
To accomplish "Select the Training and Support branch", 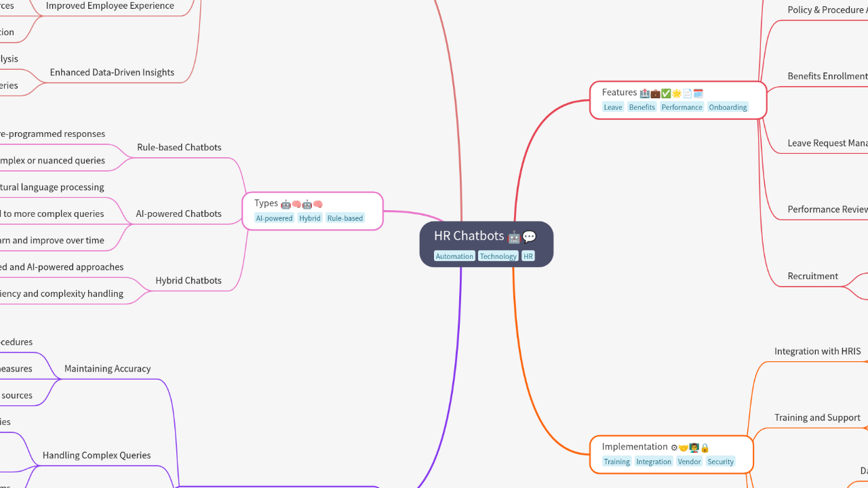I will [x=817, y=418].
